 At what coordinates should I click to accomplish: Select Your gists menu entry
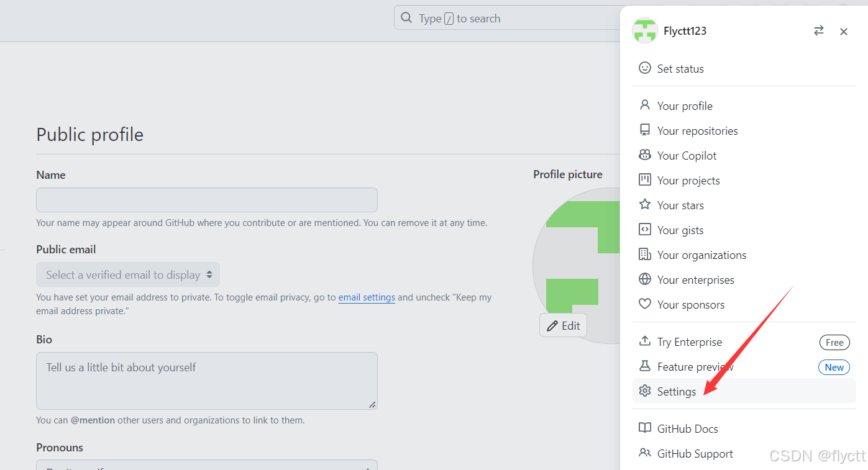point(744,230)
